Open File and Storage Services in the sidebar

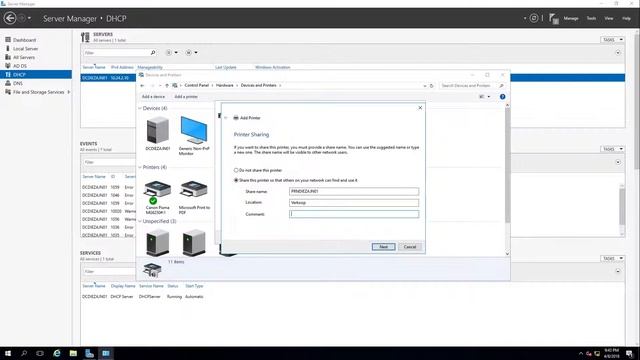[x=38, y=92]
